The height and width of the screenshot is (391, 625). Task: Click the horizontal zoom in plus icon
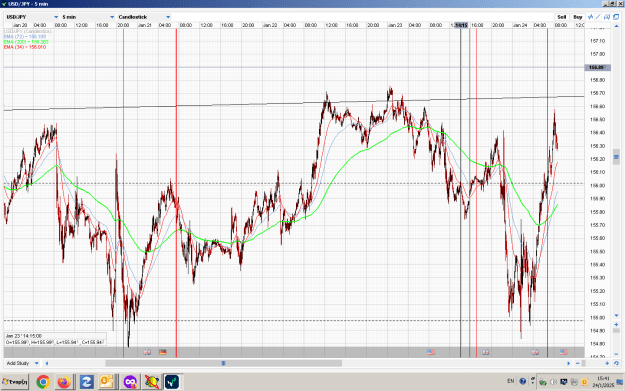point(607,363)
